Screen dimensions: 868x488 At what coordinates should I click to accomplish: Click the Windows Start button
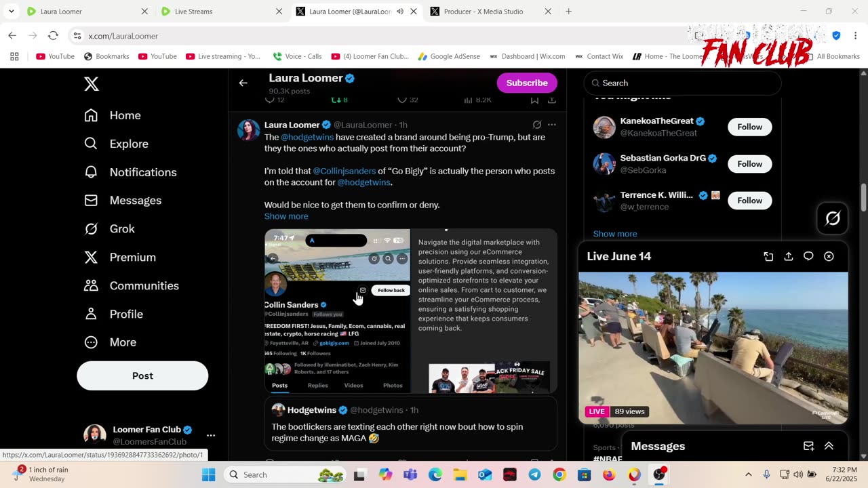(x=208, y=474)
